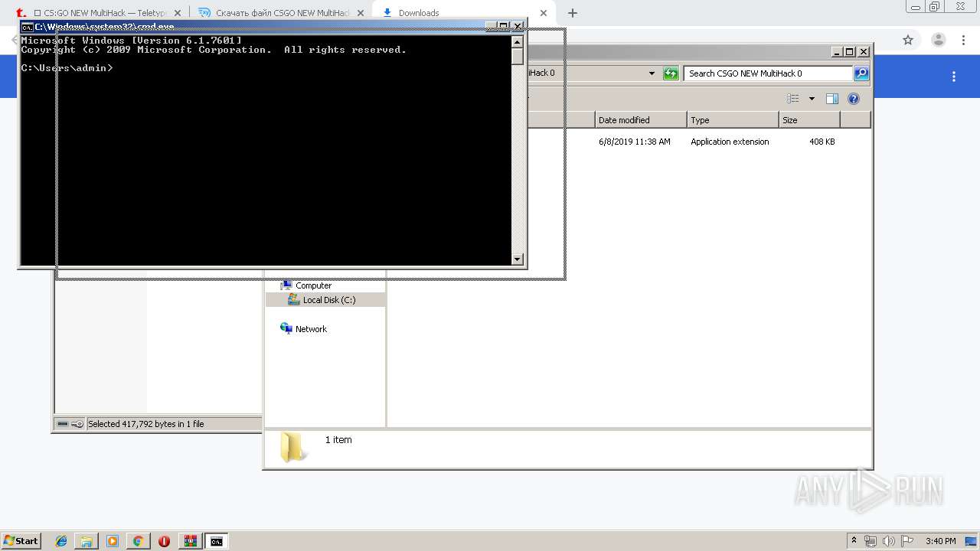Switch to cmd window from taskbar
The height and width of the screenshot is (551, 980).
(x=217, y=541)
